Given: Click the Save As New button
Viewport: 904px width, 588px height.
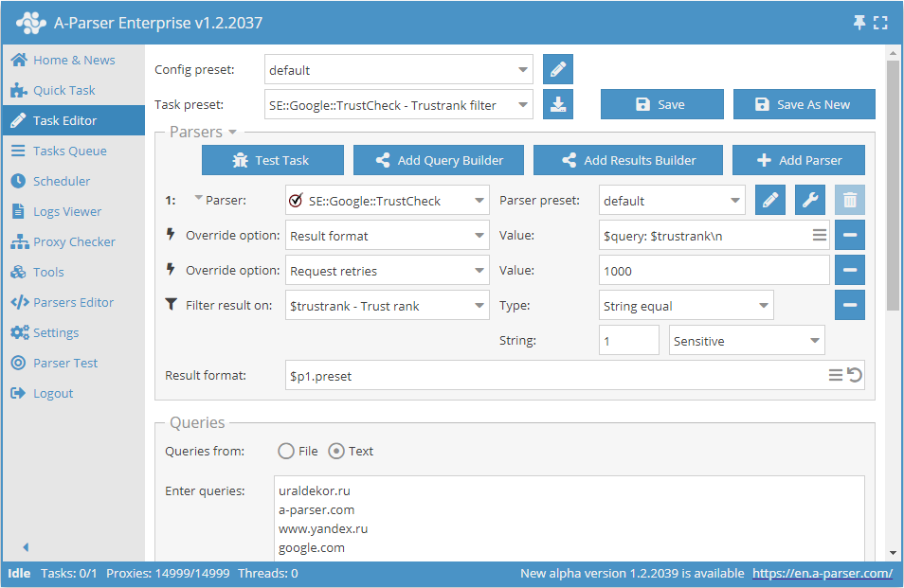Looking at the screenshot, I should [804, 105].
